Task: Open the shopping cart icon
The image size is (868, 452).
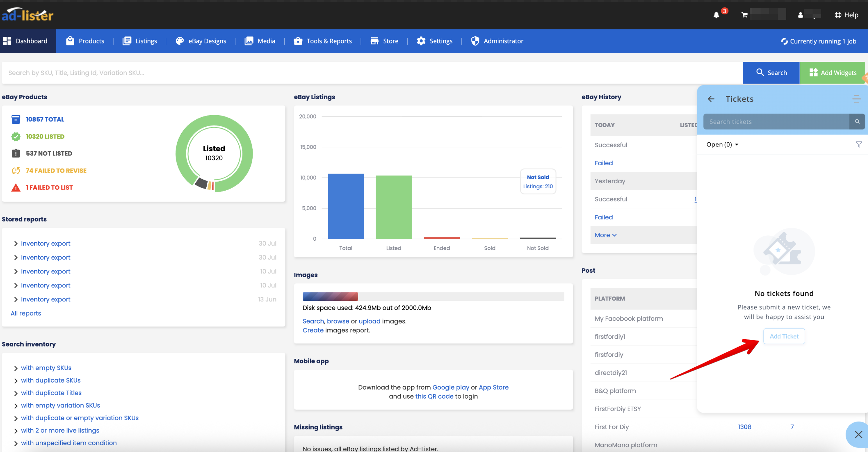Action: 744,15
